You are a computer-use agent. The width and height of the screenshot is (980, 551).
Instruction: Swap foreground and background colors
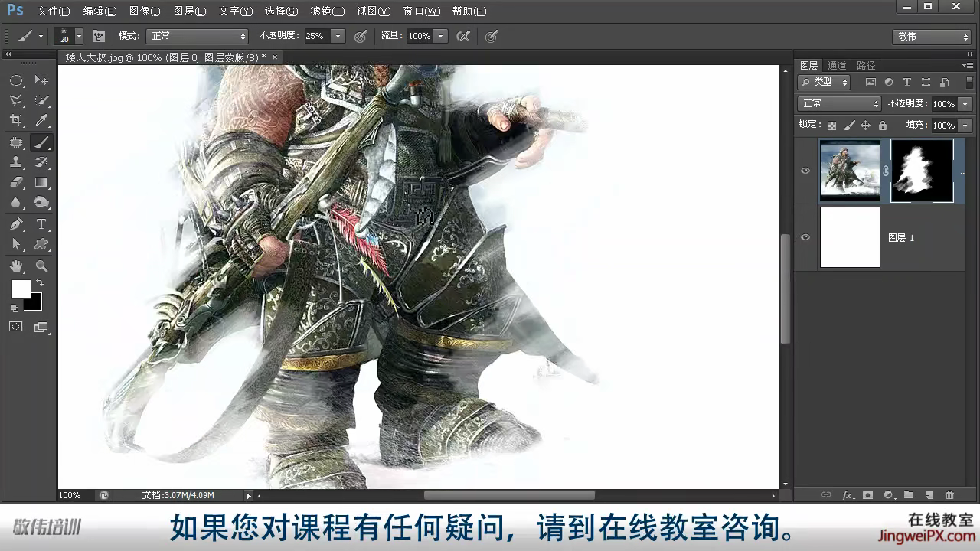[x=40, y=282]
